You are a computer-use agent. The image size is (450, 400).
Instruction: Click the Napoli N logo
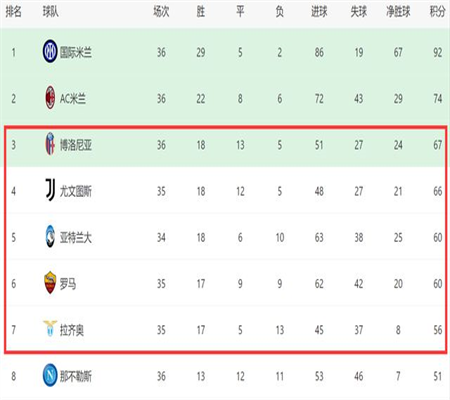pyautogui.click(x=50, y=375)
